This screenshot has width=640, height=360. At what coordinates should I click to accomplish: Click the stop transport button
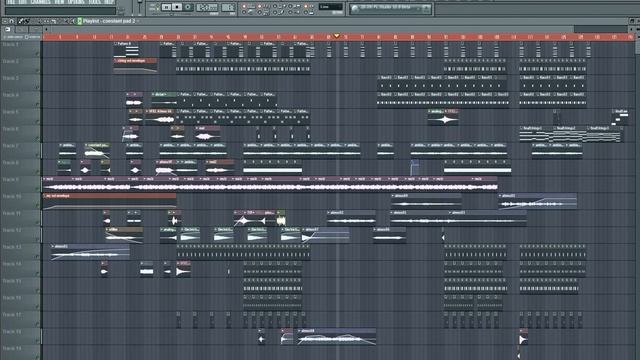177,7
